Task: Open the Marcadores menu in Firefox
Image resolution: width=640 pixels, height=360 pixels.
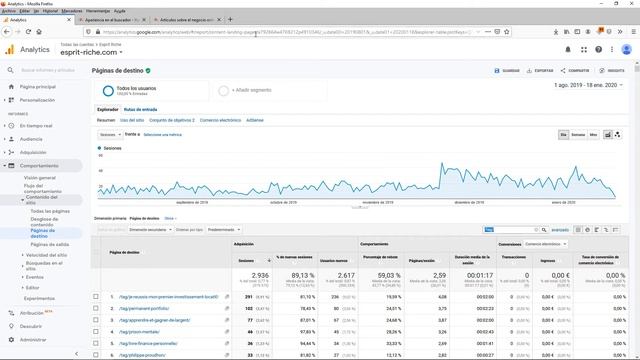Action: pos(72,11)
